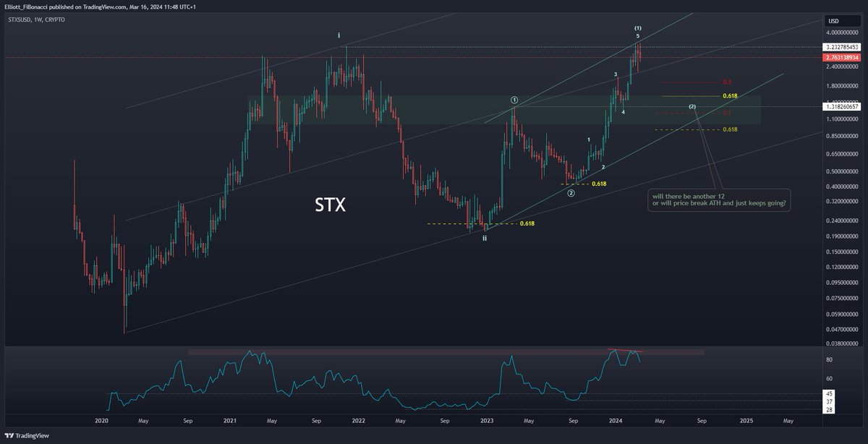Select the 'will there be another 12' callout note
Screen dimensions: 868x444
[x=718, y=199]
